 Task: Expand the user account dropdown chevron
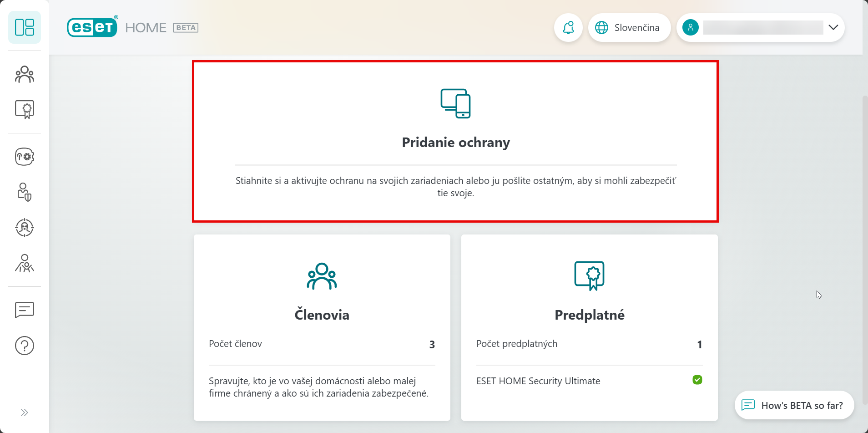coord(833,27)
